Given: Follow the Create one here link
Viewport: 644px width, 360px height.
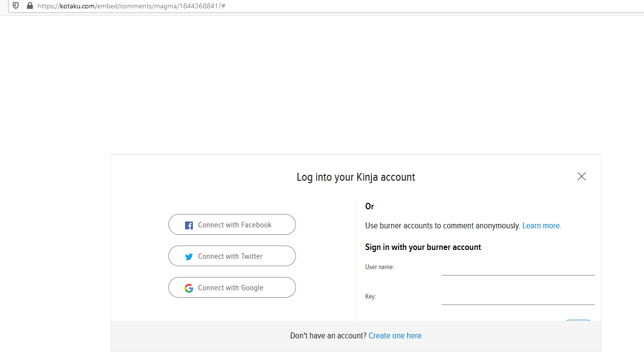Looking at the screenshot, I should coord(395,335).
